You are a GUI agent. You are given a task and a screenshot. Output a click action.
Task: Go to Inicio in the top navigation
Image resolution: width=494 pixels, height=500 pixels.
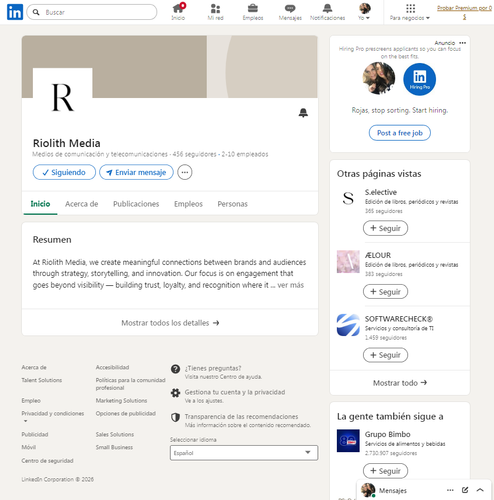pyautogui.click(x=178, y=12)
